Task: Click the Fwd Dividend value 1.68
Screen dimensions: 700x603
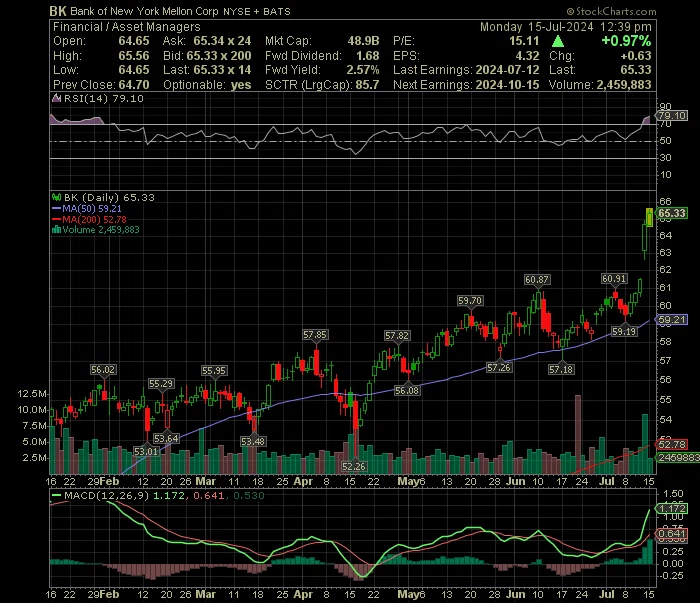Action: [367, 56]
